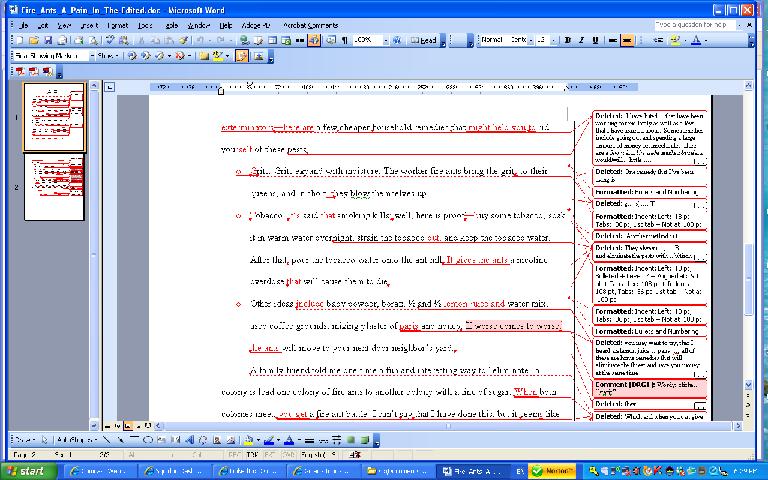Select the Line drawing tool
The width and height of the screenshot is (768, 480).
[106, 440]
